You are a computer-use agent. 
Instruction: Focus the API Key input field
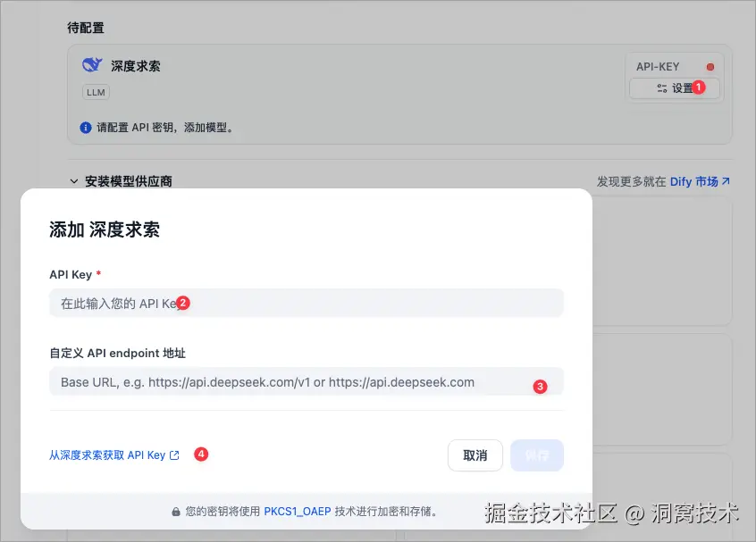307,303
